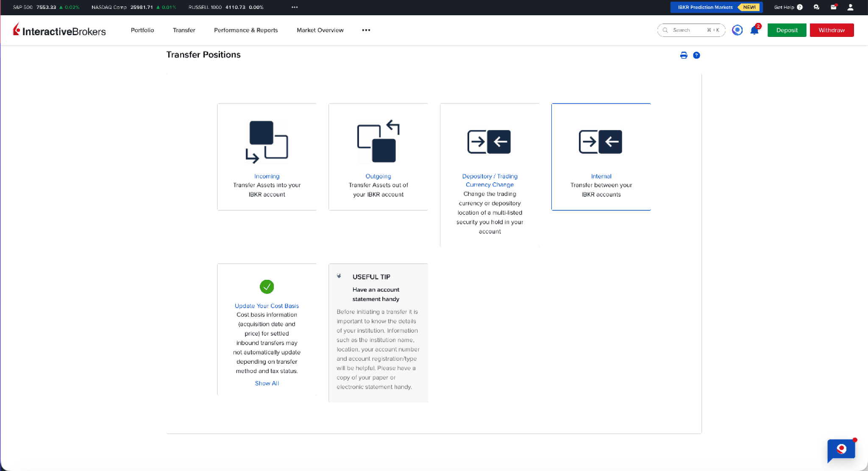Open the Portfolio menu
Image resolution: width=868 pixels, height=471 pixels.
(x=142, y=30)
